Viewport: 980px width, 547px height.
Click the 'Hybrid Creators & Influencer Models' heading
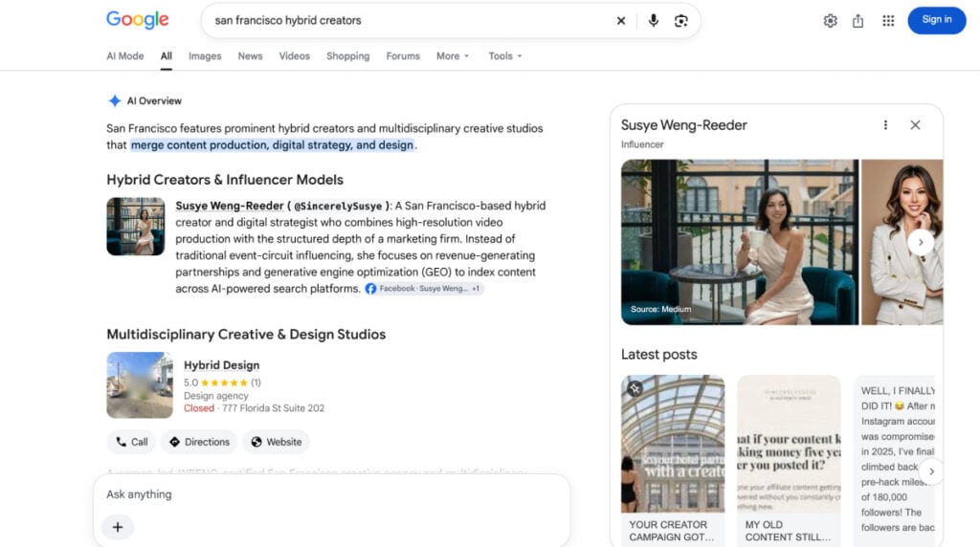coord(225,180)
